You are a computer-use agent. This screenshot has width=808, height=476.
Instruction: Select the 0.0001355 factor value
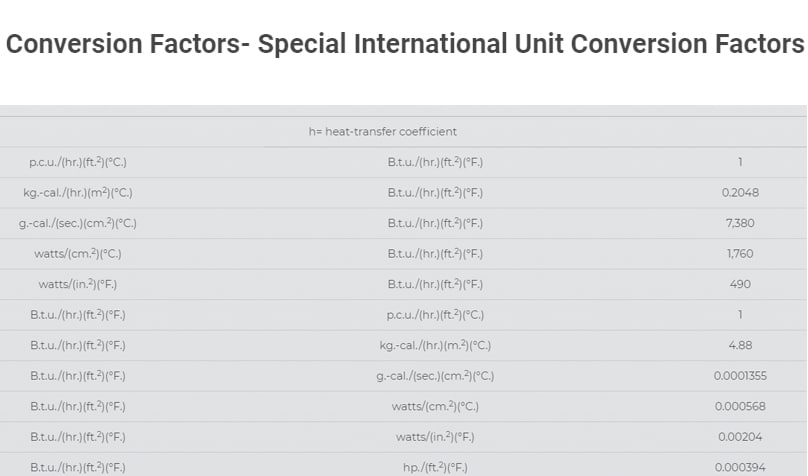coord(740,376)
